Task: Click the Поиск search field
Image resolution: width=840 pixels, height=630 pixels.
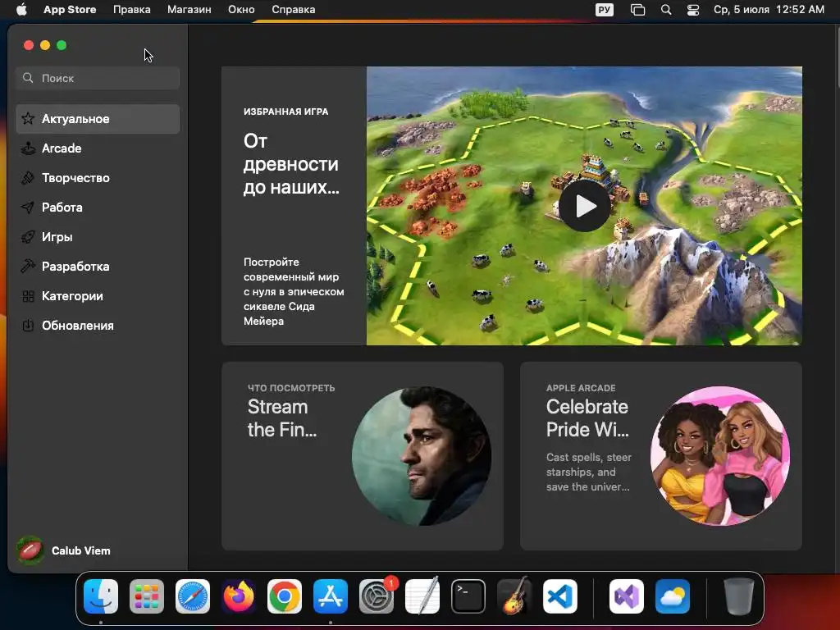Action: [x=98, y=78]
